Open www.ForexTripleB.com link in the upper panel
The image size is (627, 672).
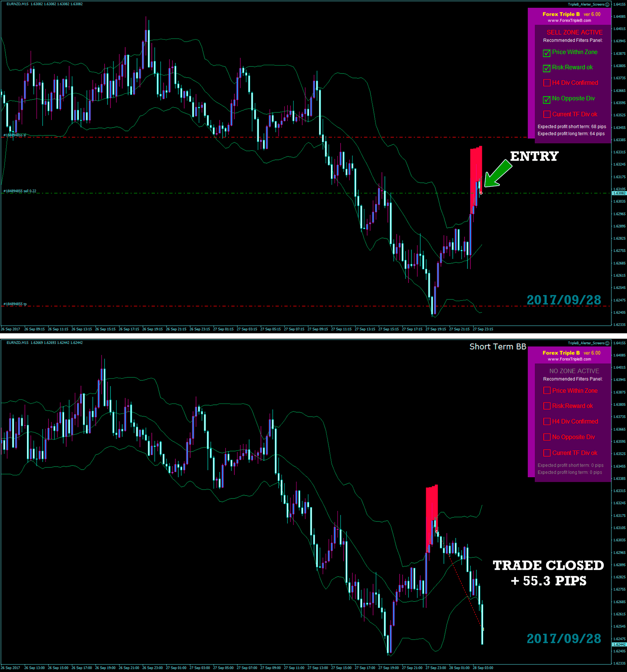(569, 20)
